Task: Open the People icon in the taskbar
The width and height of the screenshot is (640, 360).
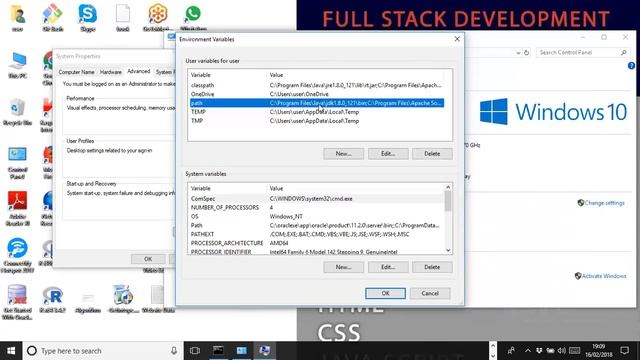Action: (511, 351)
